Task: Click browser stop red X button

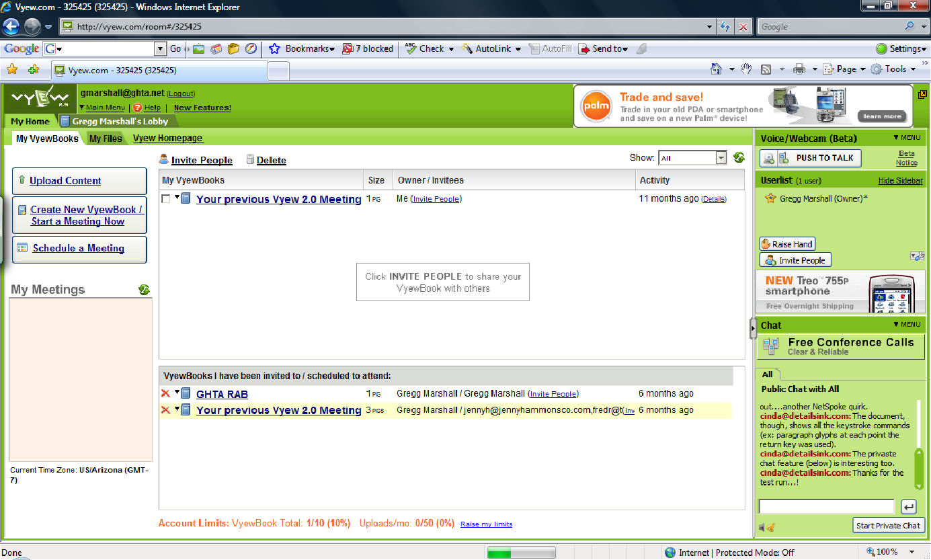Action: tap(743, 27)
